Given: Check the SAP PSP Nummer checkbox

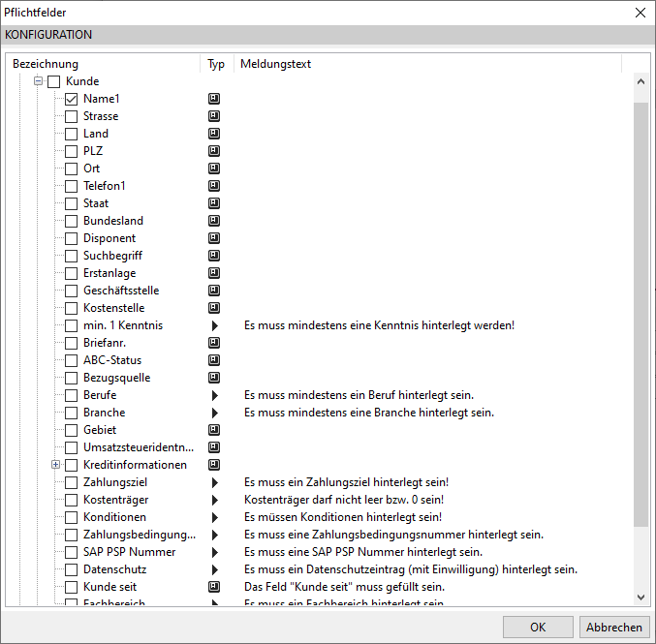Looking at the screenshot, I should (71, 552).
